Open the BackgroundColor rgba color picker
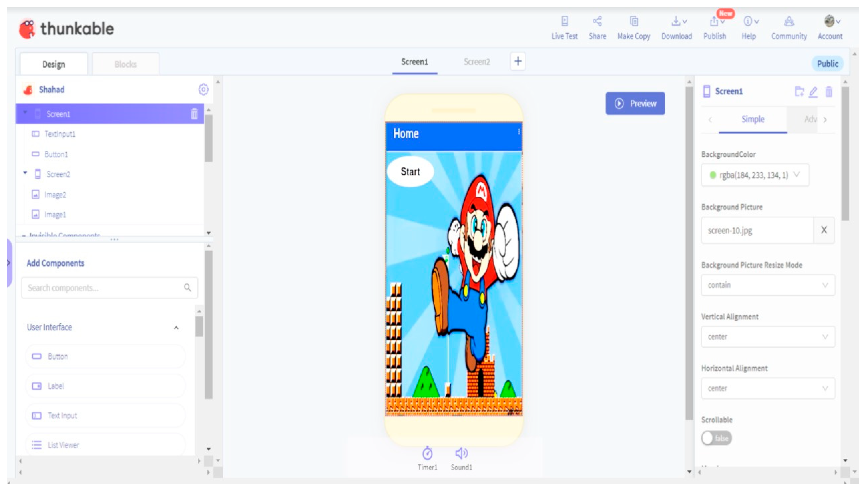 (x=755, y=175)
